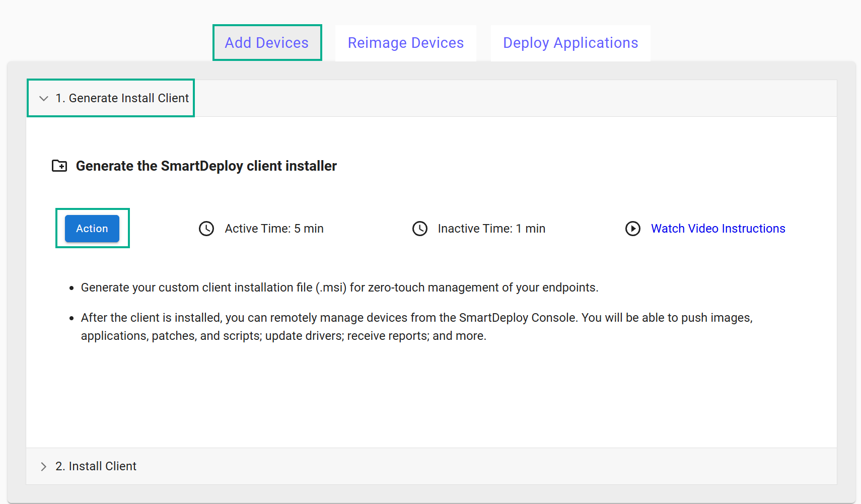Click the 'Active Time: 5 min' text
861x504 pixels.
pos(274,229)
